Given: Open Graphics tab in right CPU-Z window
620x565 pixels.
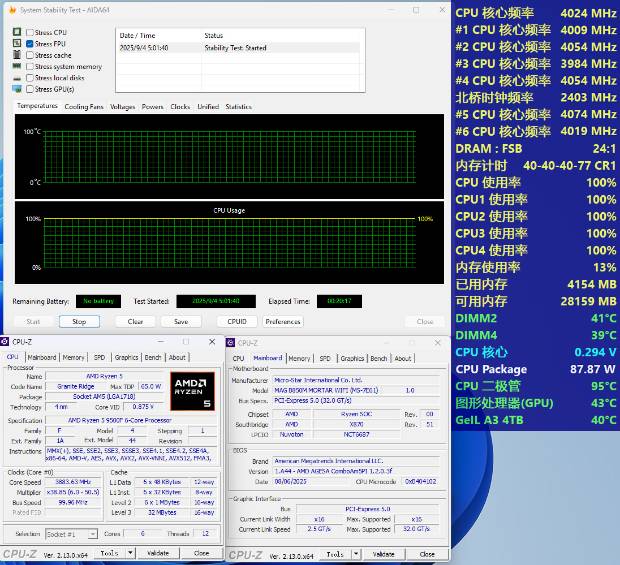Looking at the screenshot, I should click(x=352, y=358).
